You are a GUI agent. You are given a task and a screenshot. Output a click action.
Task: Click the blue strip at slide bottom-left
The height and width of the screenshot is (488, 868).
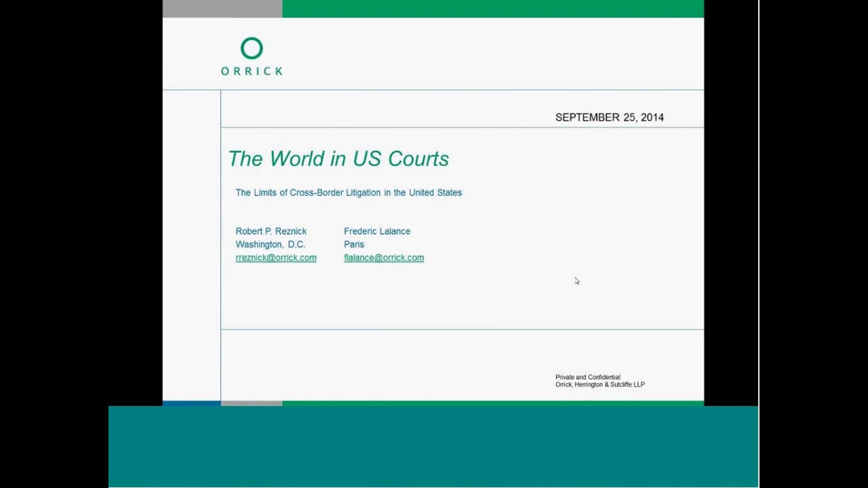point(191,403)
